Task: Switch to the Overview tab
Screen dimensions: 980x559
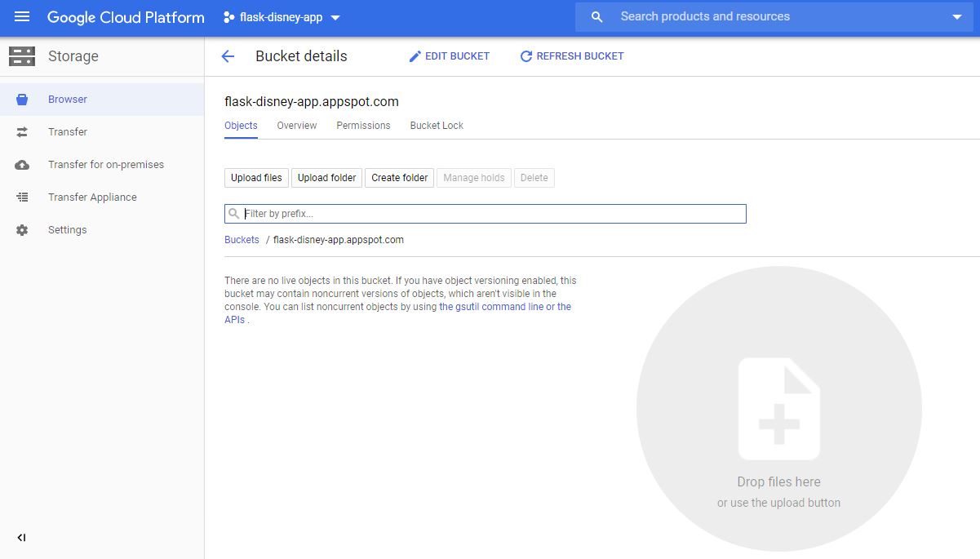Action: (x=296, y=126)
